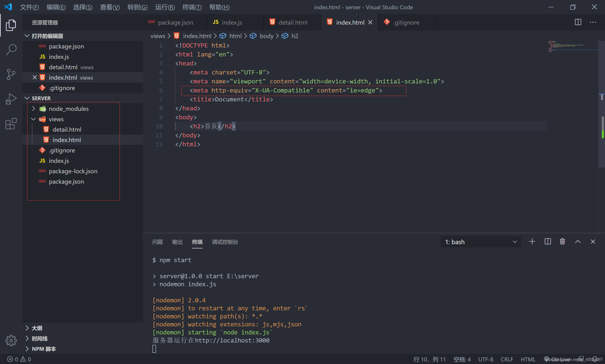
Task: Change indentation via 空格: 4 status
Action: point(462,359)
